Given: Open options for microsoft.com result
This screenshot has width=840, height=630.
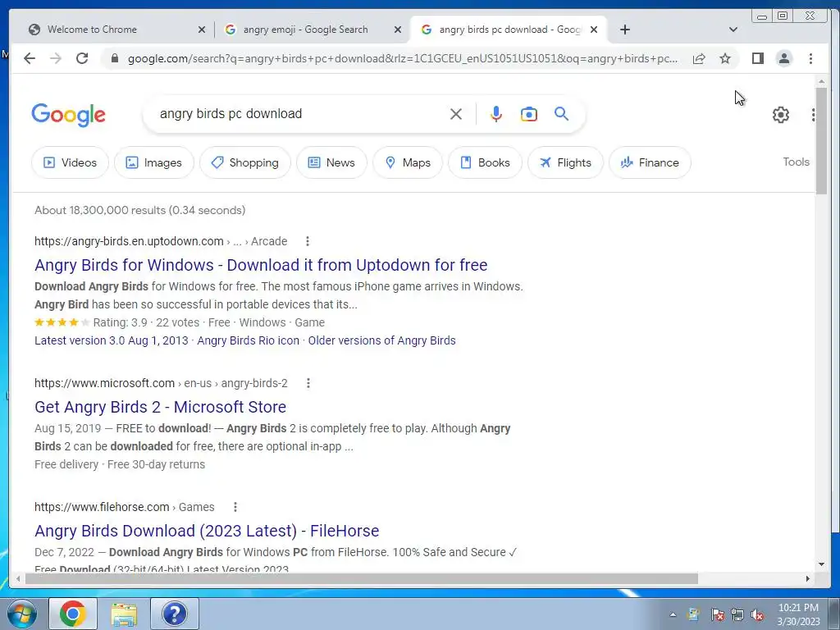Looking at the screenshot, I should pos(308,383).
